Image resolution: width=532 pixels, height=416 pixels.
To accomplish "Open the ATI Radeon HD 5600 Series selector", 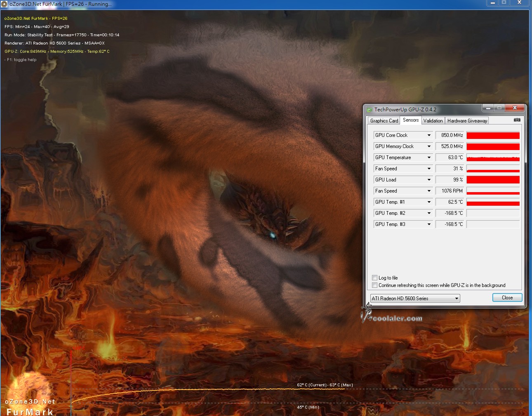I will tap(415, 298).
